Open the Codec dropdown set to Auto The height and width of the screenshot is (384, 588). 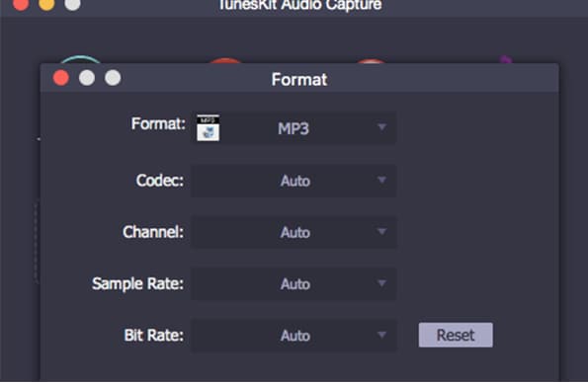294,181
